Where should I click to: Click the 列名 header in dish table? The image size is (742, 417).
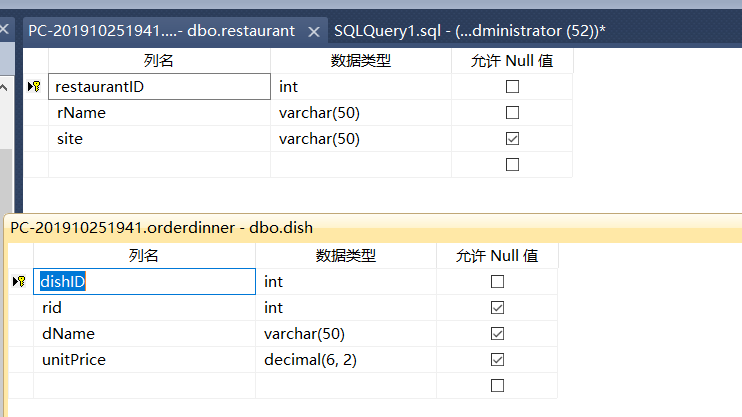point(144,256)
